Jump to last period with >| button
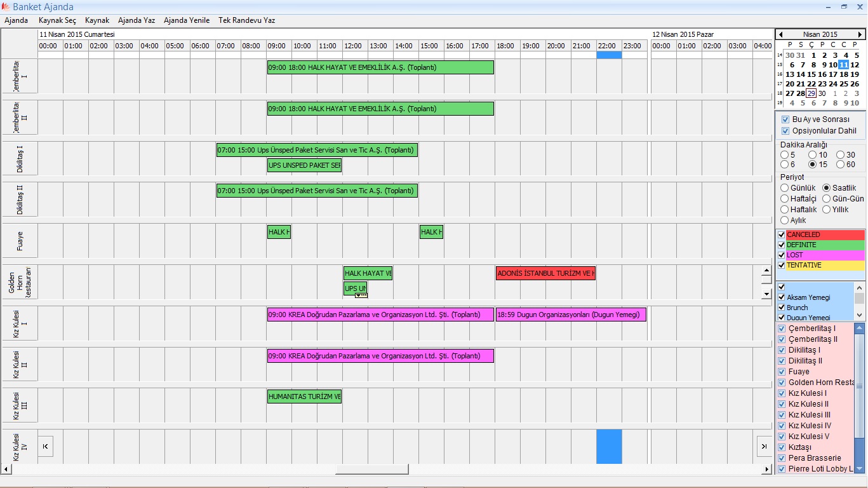Viewport: 868px width, 488px height. pyautogui.click(x=764, y=446)
